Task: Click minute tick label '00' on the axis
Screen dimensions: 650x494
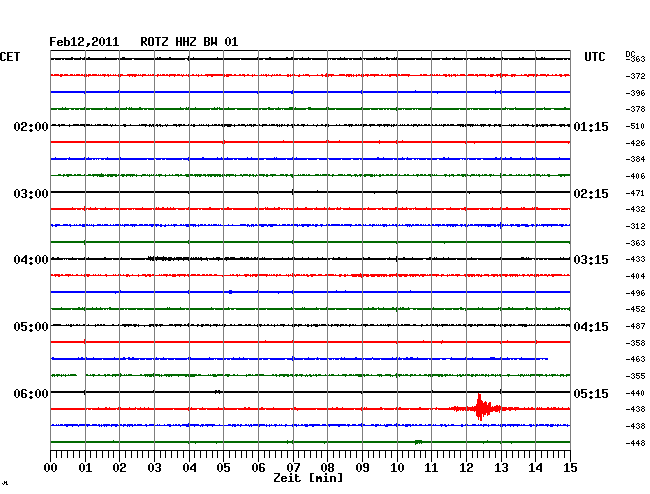Action: [x=51, y=468]
